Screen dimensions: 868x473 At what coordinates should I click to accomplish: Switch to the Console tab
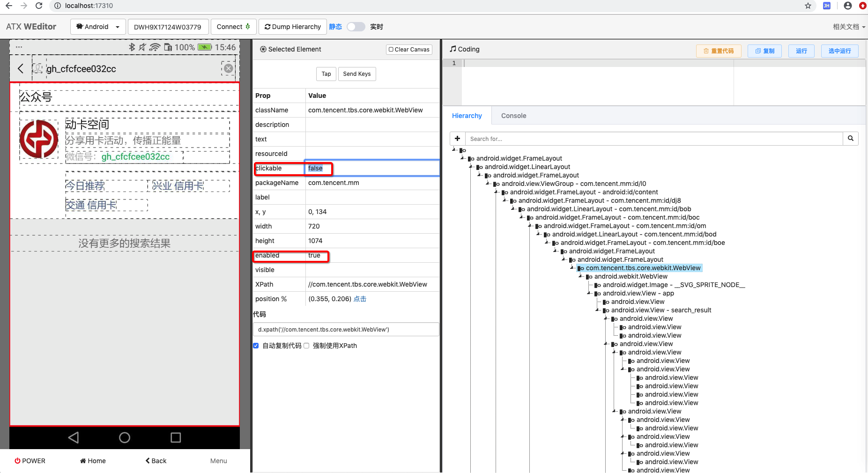[514, 116]
